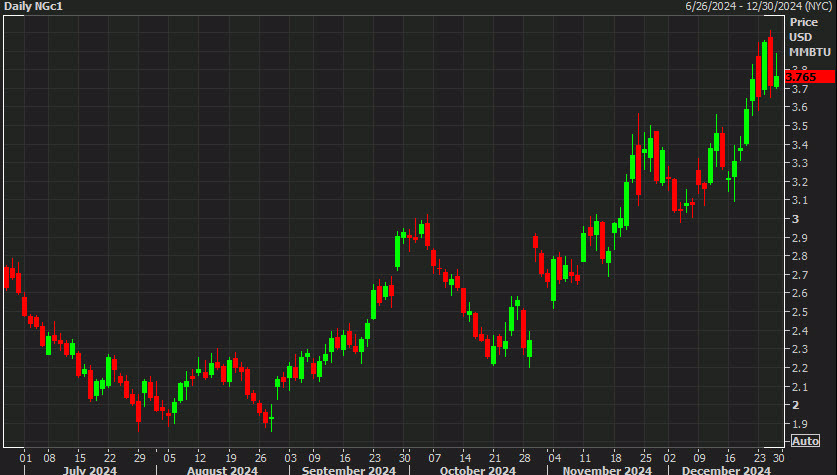The image size is (837, 475).
Task: Click the bold 2 price axis level
Action: (x=795, y=405)
